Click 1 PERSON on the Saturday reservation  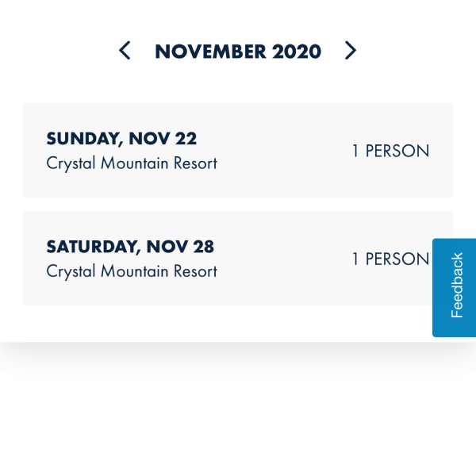click(x=390, y=259)
